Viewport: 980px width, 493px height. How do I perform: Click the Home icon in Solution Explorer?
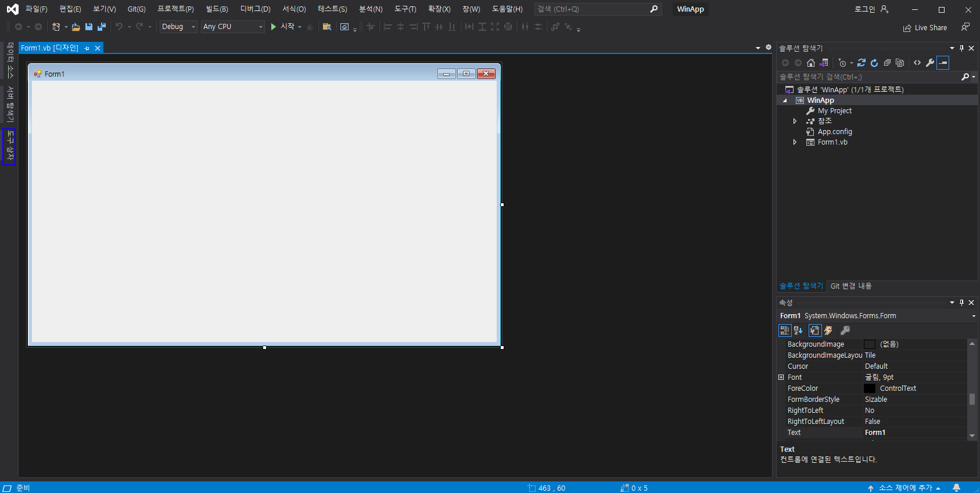coord(811,63)
